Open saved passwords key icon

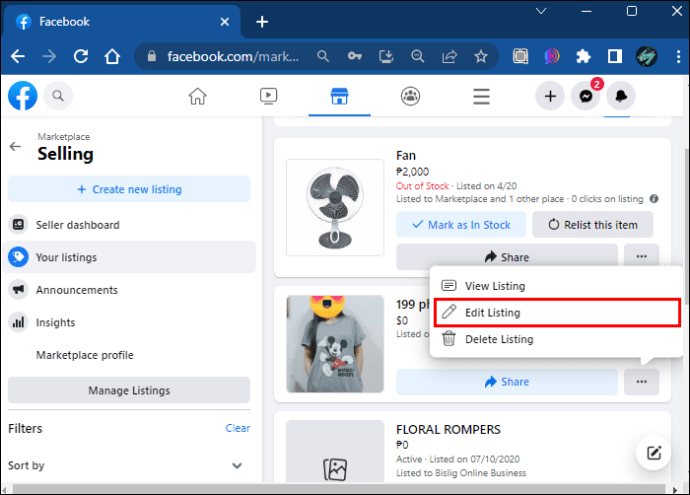[x=355, y=56]
